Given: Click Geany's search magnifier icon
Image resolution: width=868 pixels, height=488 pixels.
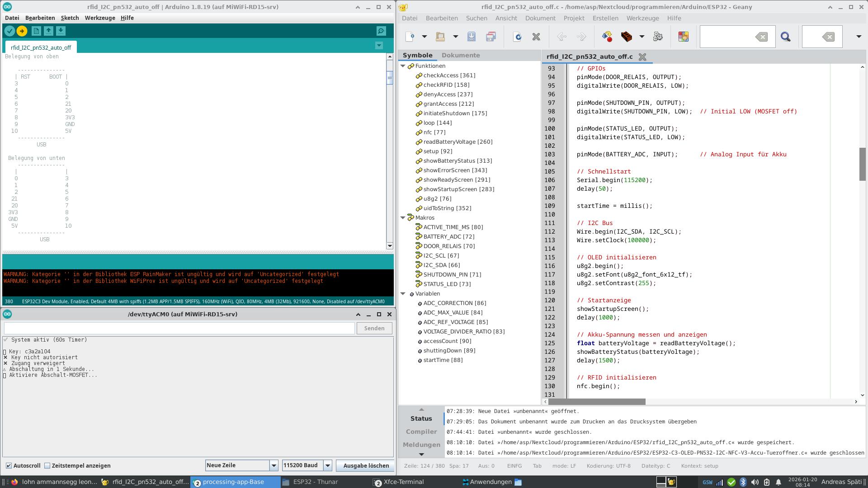Looking at the screenshot, I should point(785,37).
